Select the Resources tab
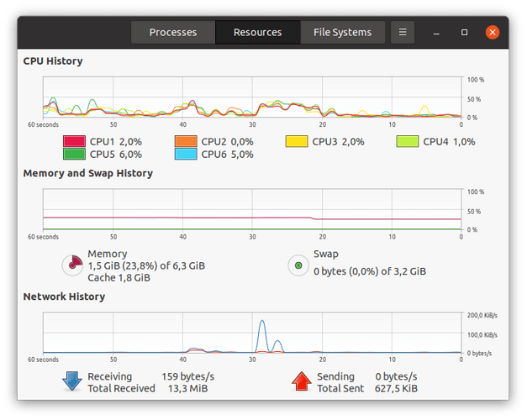Image resolution: width=527 pixels, height=420 pixels. tap(258, 32)
